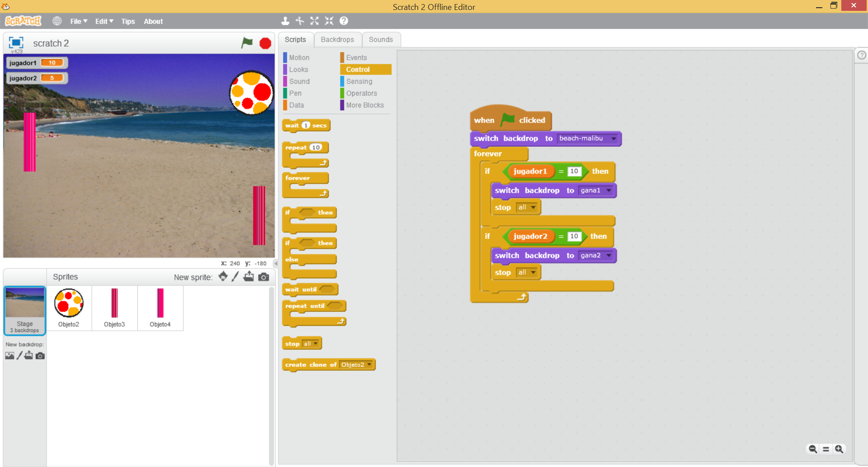The image size is (868, 467).
Task: Open the File menu
Action: (x=78, y=21)
